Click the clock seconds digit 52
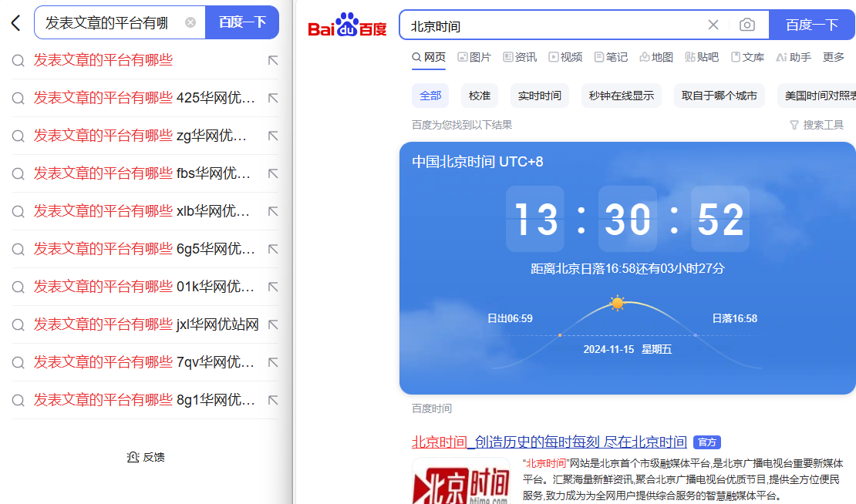This screenshot has width=856, height=504. point(720,220)
